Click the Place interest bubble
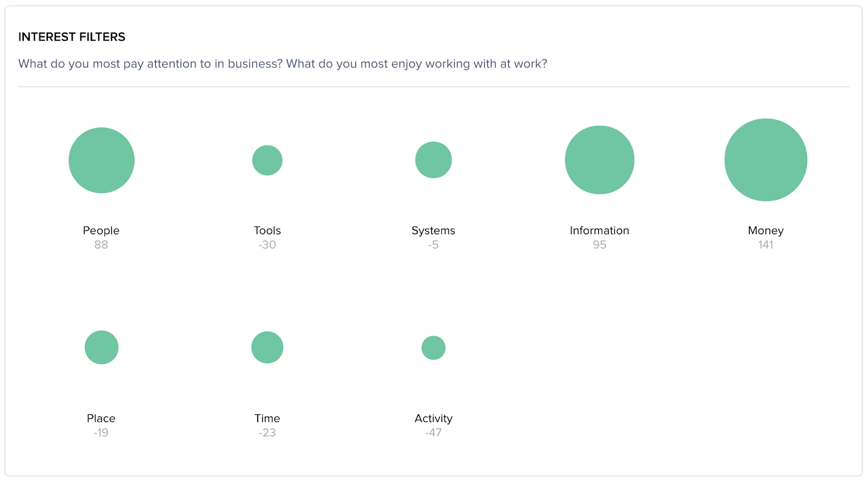 tap(101, 347)
